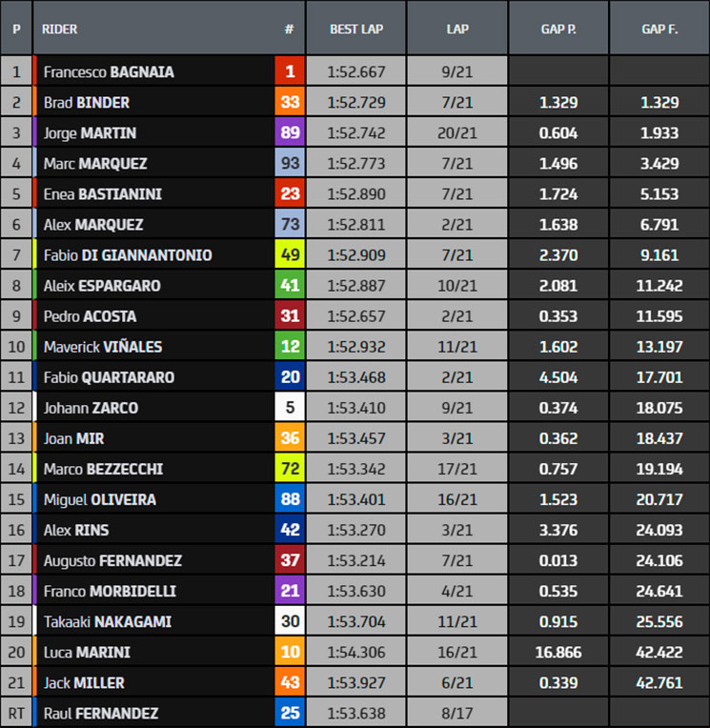710x728 pixels.
Task: Click Luca MARINI's rider name
Action: (x=87, y=653)
